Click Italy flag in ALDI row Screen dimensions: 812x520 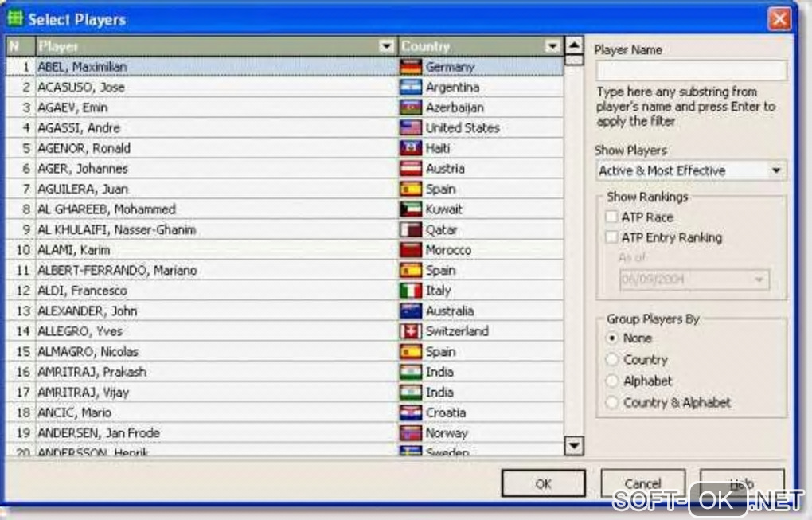click(411, 291)
